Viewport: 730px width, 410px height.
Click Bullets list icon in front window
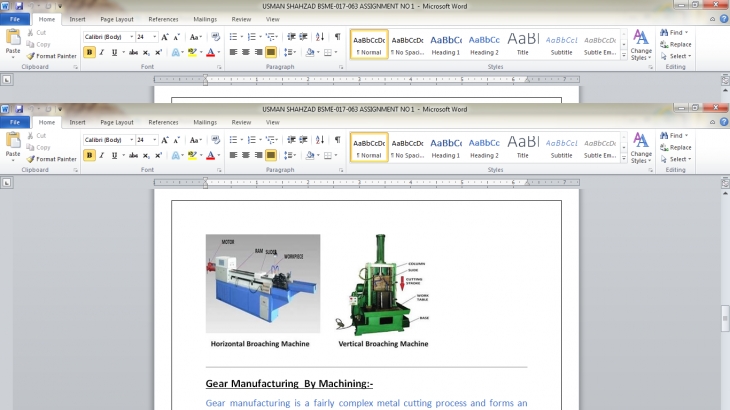tap(233, 140)
